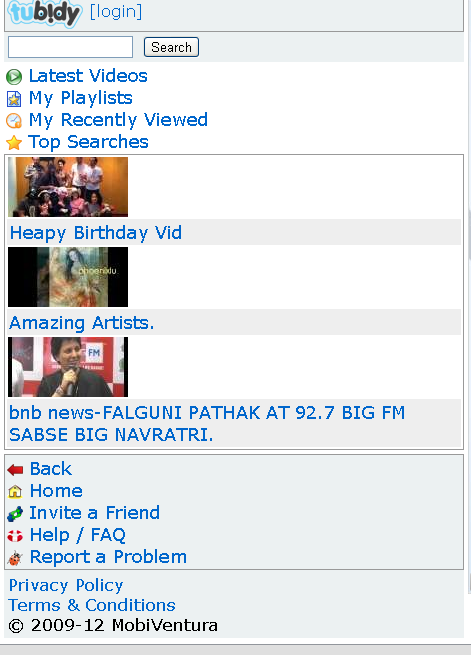Open the Heapy Birthday Vid thumbnail
This screenshot has height=655, width=471.
point(68,187)
